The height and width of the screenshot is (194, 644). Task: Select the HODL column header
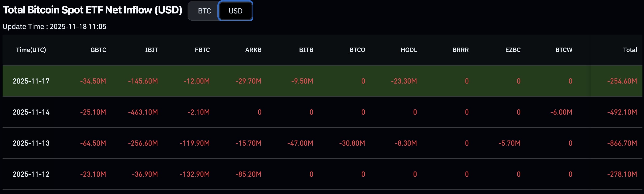tap(409, 50)
